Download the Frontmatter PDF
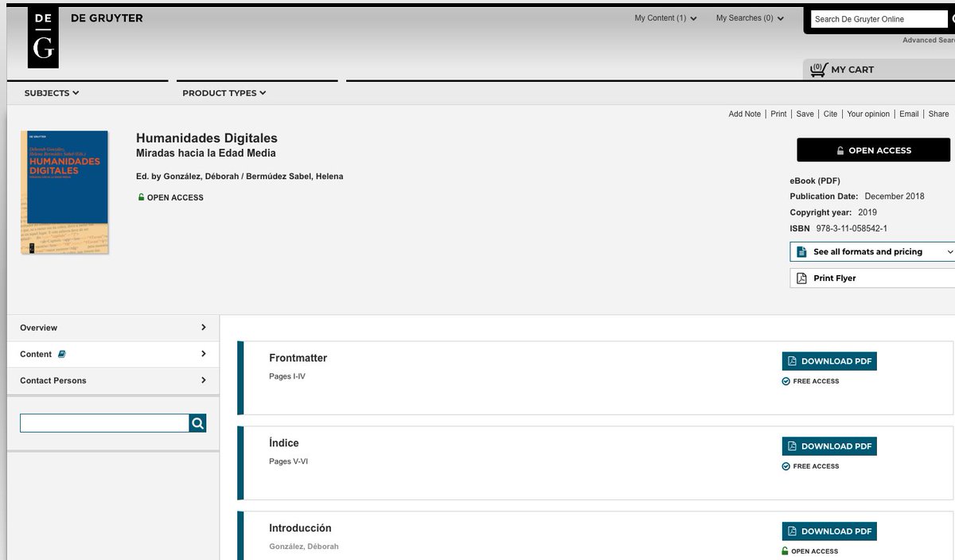This screenshot has height=560, width=955. pyautogui.click(x=829, y=361)
